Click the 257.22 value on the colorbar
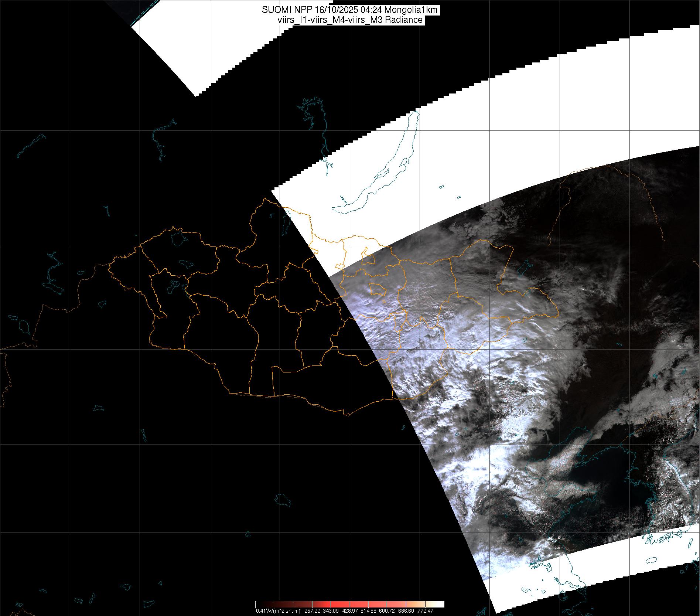Image resolution: width=700 pixels, height=616 pixels. click(313, 611)
